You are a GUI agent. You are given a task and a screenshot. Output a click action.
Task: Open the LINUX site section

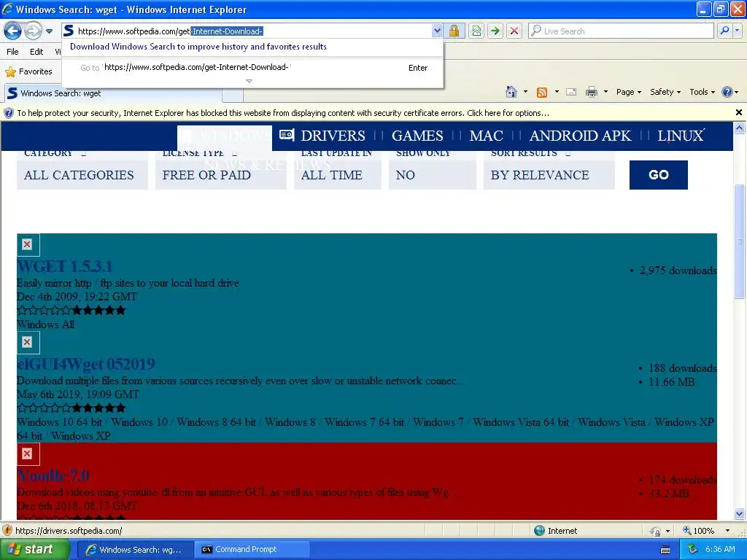pyautogui.click(x=681, y=136)
